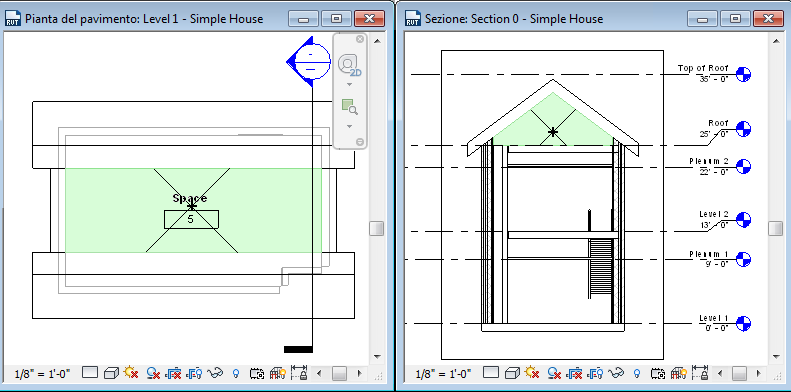
Task: Click Temporary View Properties icon in section view
Action: point(659,373)
